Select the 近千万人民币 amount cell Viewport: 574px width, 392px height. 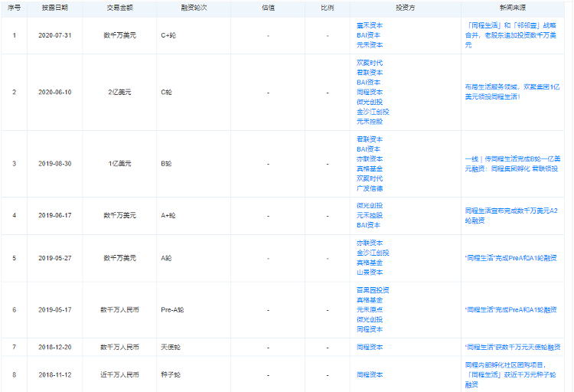point(119,375)
